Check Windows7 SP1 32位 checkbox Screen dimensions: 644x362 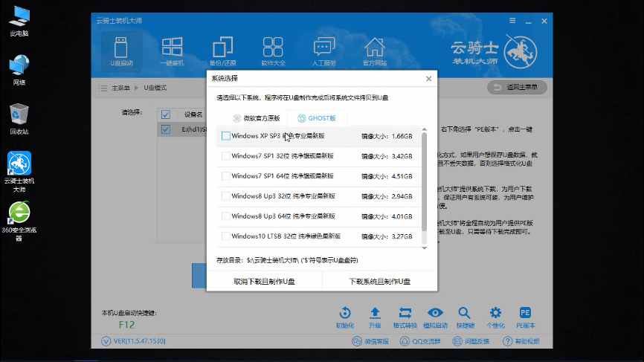tap(225, 156)
